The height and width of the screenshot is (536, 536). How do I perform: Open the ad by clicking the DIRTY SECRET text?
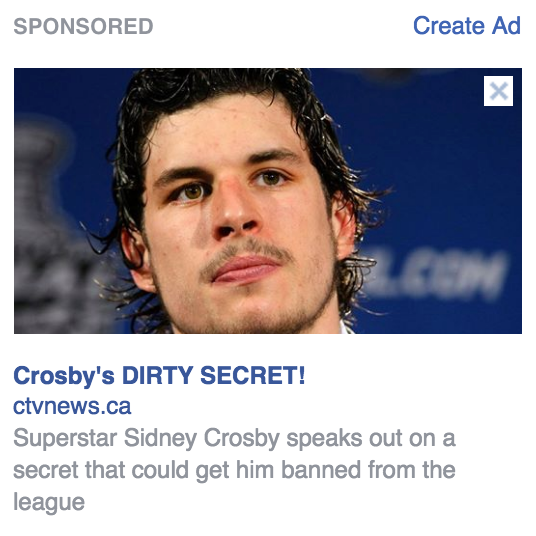(x=213, y=375)
